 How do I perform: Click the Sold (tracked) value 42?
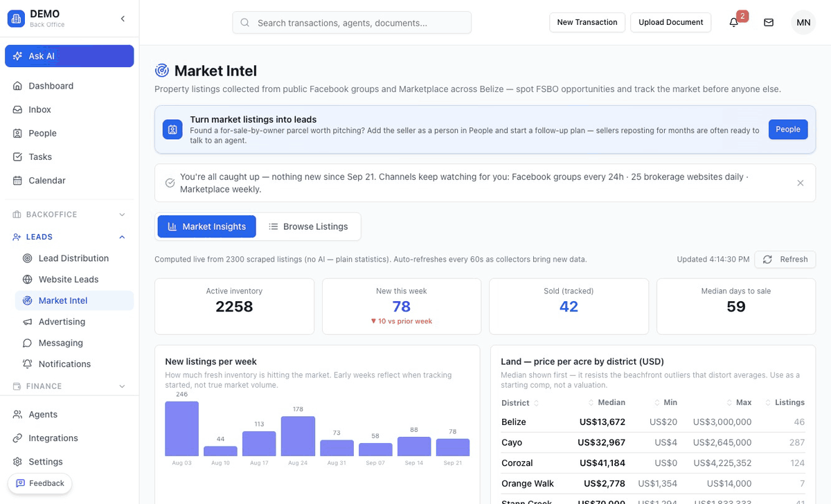point(569,307)
